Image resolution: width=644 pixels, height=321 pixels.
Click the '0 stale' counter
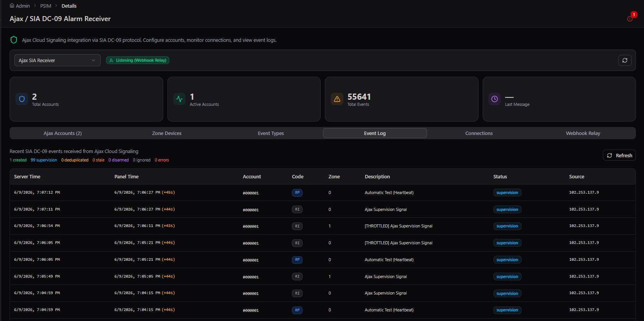point(98,160)
